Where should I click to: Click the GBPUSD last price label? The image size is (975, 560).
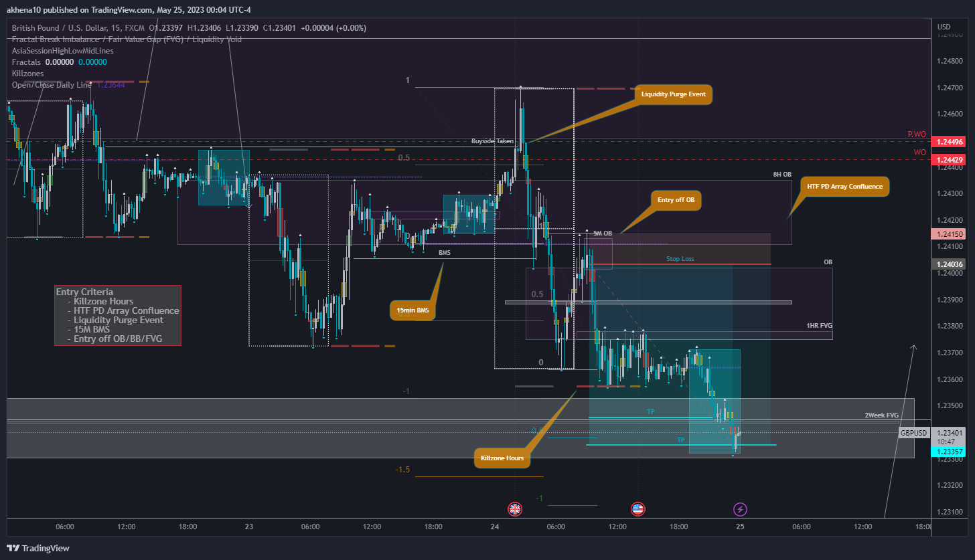tap(914, 433)
